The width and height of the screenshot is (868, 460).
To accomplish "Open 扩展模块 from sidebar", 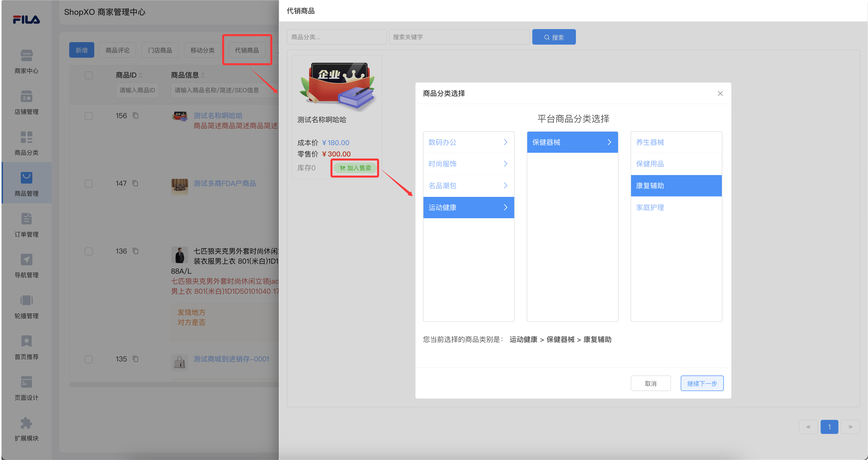I will [26, 429].
